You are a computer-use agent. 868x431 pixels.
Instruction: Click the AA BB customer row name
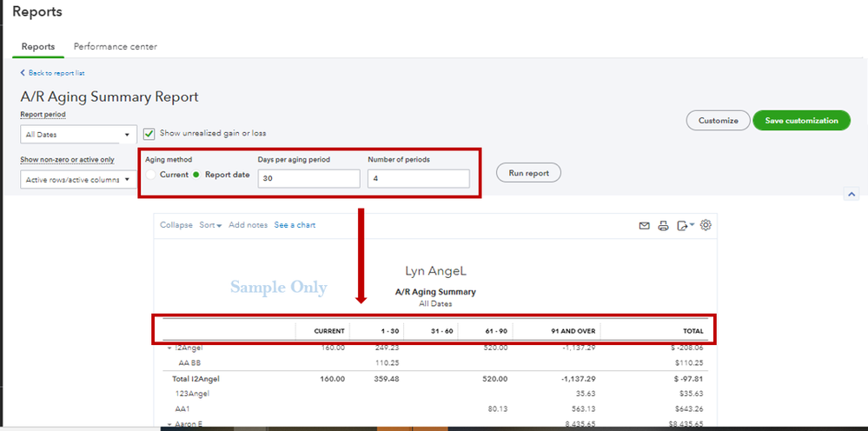point(189,363)
